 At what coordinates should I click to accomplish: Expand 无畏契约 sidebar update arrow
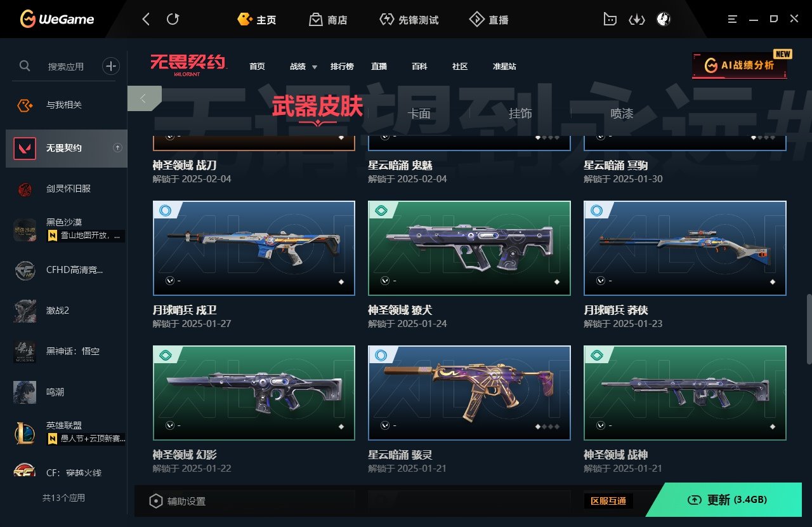click(117, 148)
